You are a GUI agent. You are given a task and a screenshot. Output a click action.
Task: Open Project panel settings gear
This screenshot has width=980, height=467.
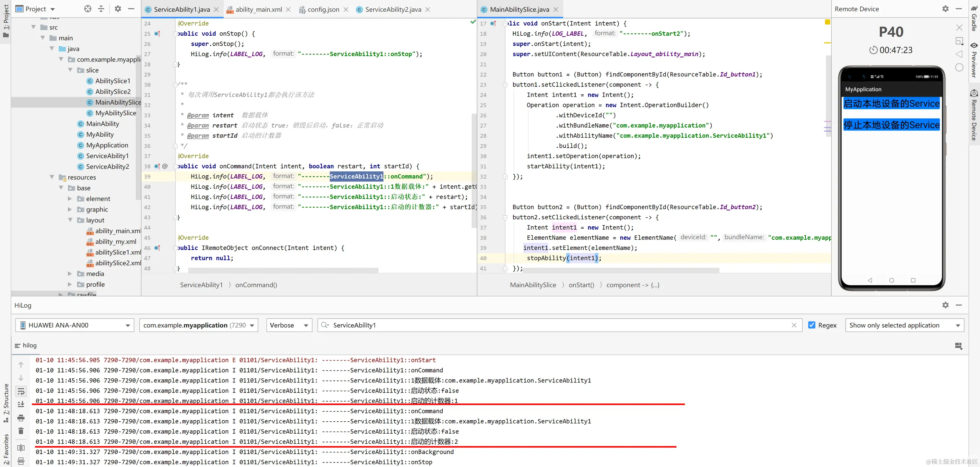[118, 9]
